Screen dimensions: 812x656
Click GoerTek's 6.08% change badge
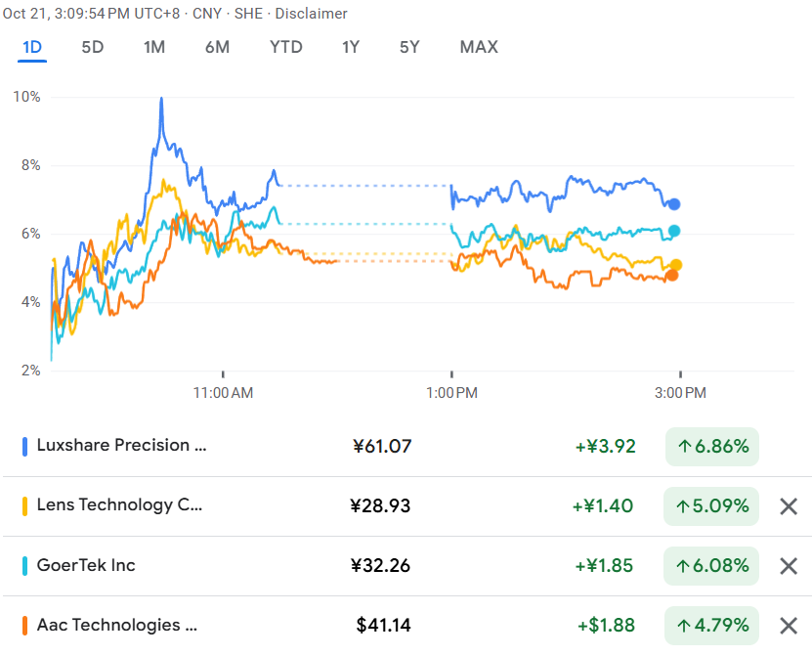point(711,566)
